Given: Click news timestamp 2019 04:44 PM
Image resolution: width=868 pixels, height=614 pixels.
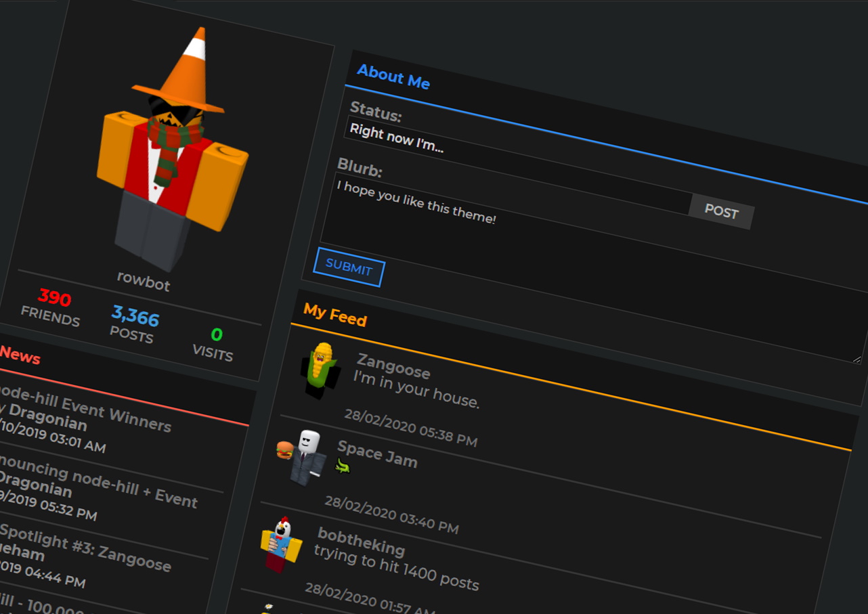Looking at the screenshot, I should tap(42, 573).
